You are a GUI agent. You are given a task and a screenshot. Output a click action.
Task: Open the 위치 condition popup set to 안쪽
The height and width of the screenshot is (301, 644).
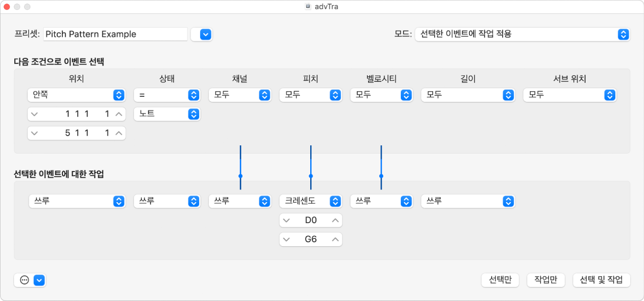tap(76, 95)
